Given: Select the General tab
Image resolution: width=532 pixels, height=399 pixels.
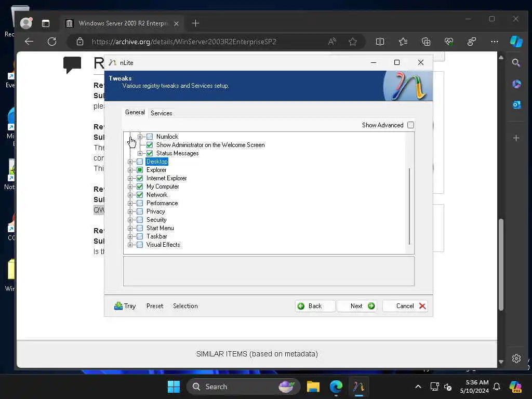Looking at the screenshot, I should 135,112.
